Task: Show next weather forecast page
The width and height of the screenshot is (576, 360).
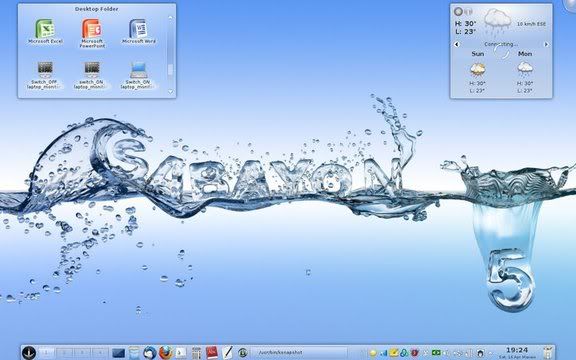Action: (546, 44)
